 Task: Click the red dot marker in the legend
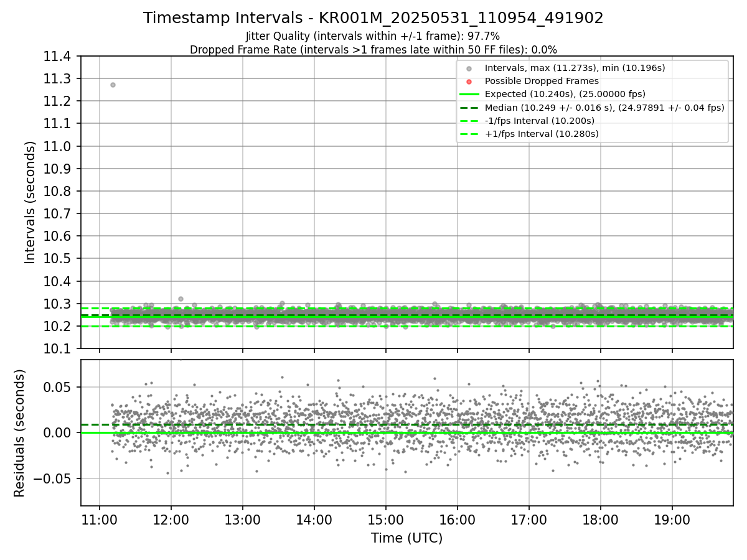point(469,81)
